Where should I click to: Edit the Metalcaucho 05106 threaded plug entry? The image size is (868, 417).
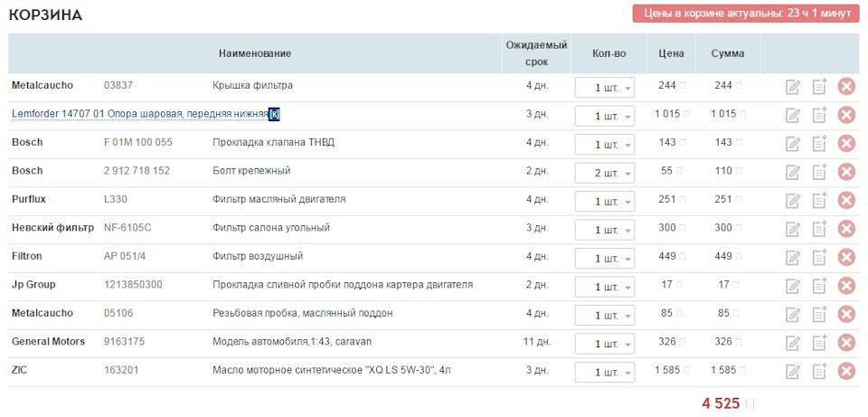pos(793,315)
